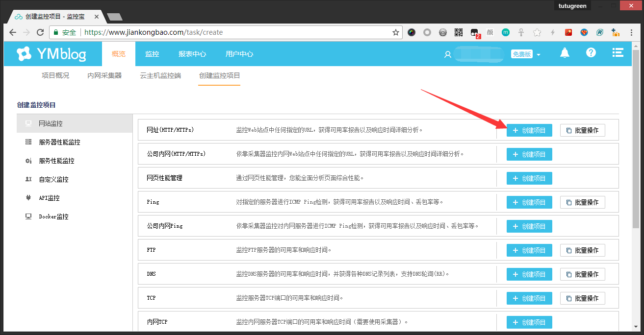Click the 颜 extension icon
The width and height of the screenshot is (644, 335).
tap(490, 32)
